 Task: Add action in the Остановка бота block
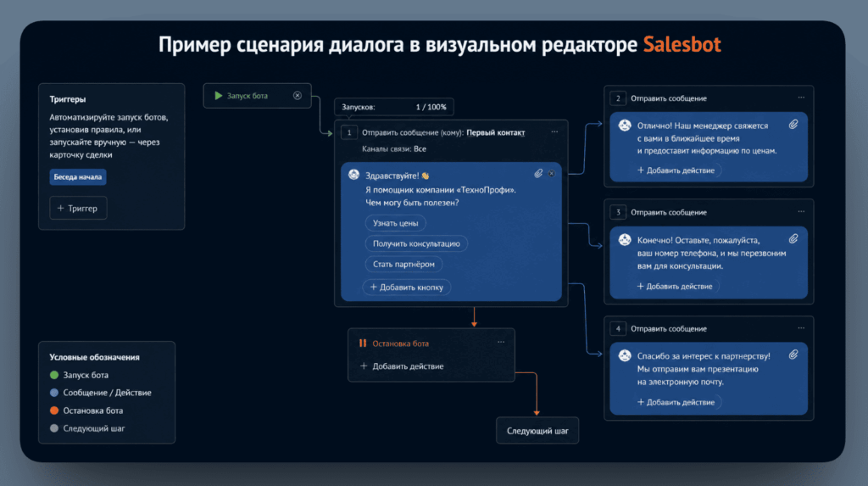point(402,366)
